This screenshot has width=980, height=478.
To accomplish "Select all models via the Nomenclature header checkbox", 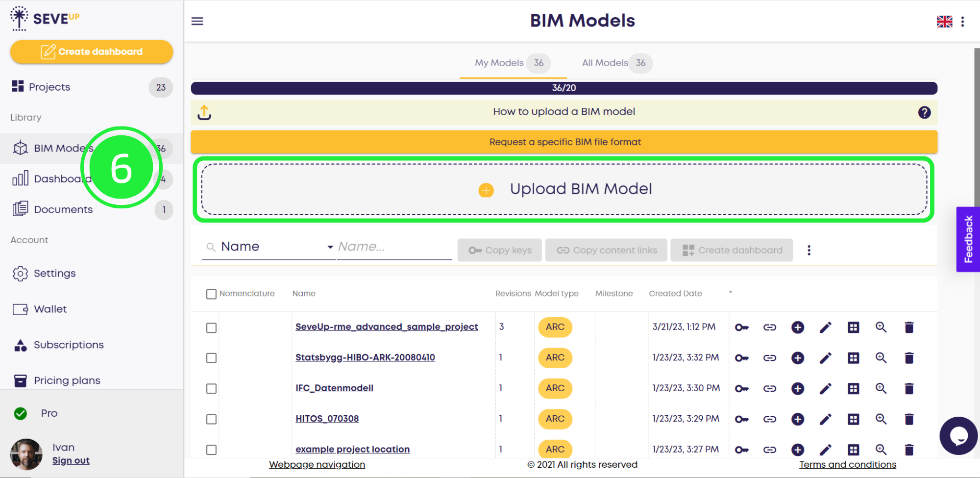I will (x=211, y=294).
